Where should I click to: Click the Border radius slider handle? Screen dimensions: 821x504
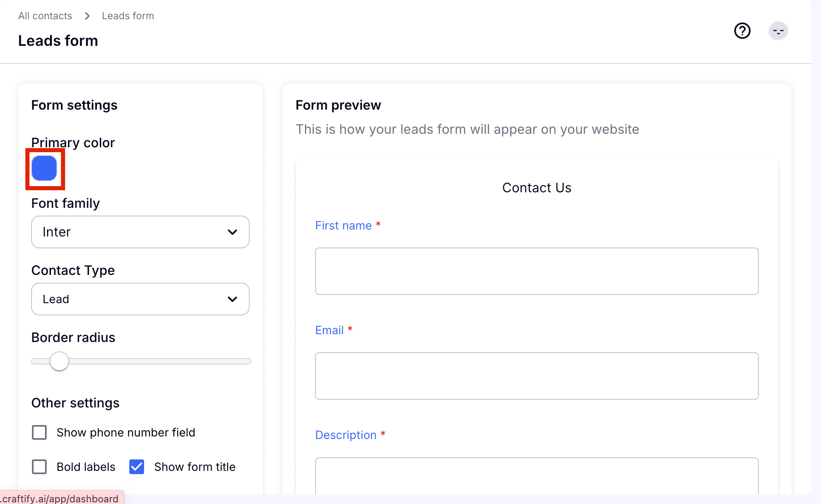[59, 361]
